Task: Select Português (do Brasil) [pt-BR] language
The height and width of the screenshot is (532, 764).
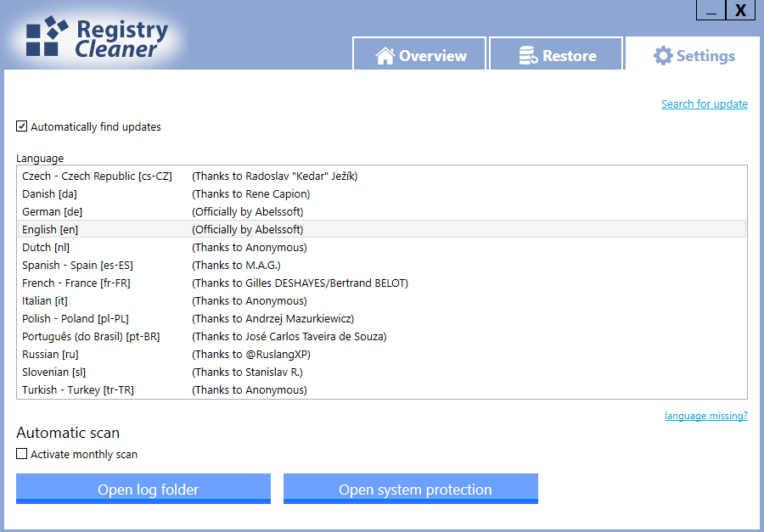Action: pos(381,337)
